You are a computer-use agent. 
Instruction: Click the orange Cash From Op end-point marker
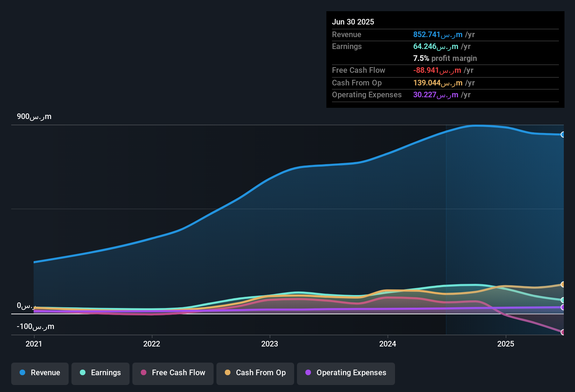pos(563,284)
